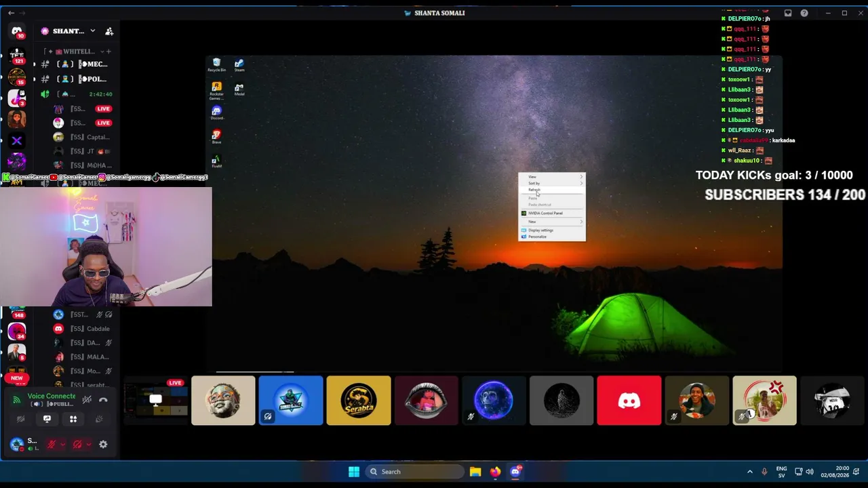
Task: Open Firefox from the taskbar
Action: click(495, 472)
